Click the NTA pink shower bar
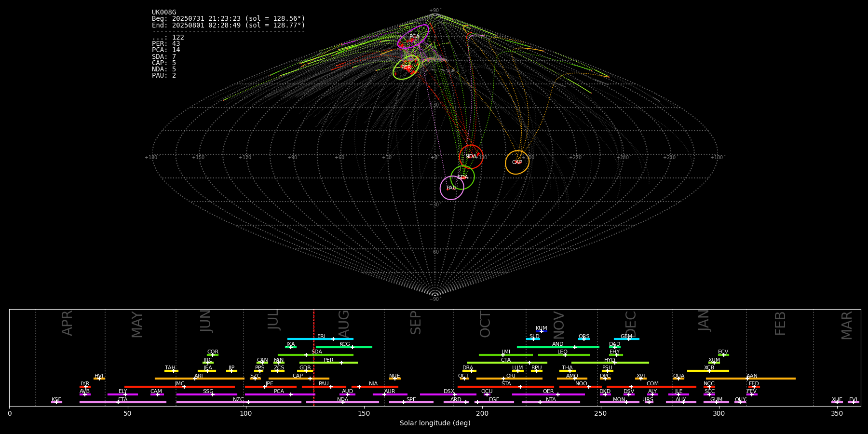Screen dimensions: 868x434 [551, 402]
